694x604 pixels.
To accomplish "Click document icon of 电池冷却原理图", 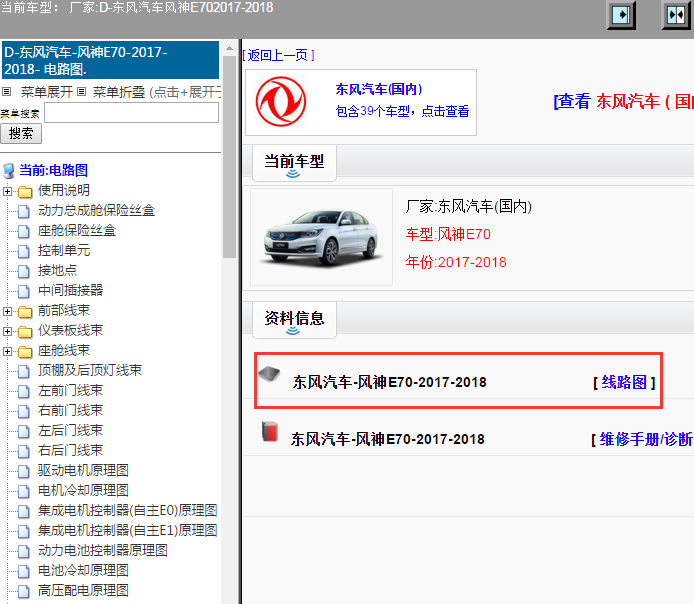I will coord(24,571).
